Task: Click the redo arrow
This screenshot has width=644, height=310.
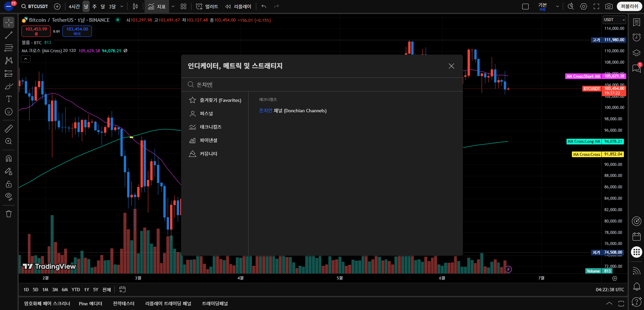Action: [x=276, y=6]
